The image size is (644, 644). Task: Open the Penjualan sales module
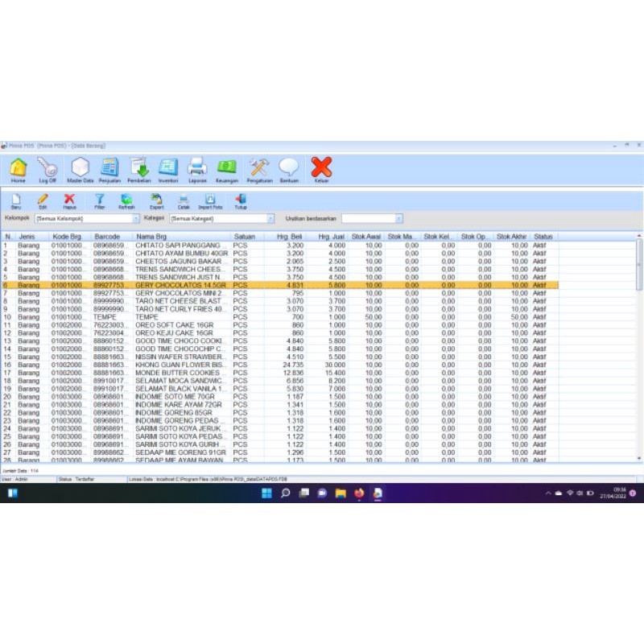109,170
